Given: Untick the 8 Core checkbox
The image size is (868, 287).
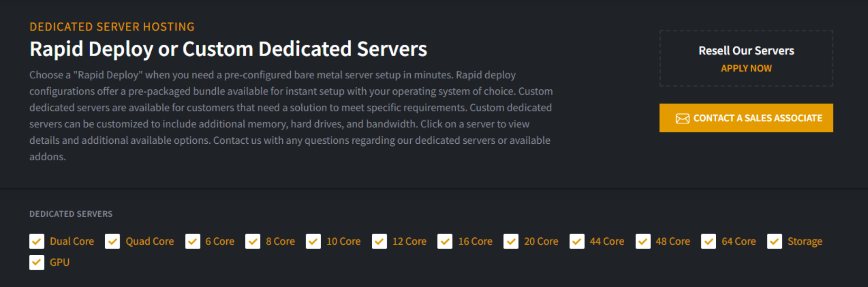Looking at the screenshot, I should click(253, 241).
